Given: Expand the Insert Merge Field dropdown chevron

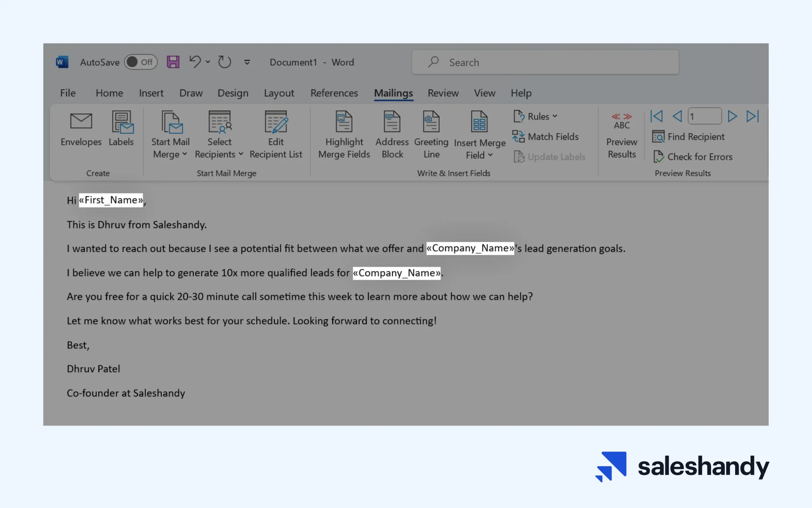Looking at the screenshot, I should coord(490,155).
